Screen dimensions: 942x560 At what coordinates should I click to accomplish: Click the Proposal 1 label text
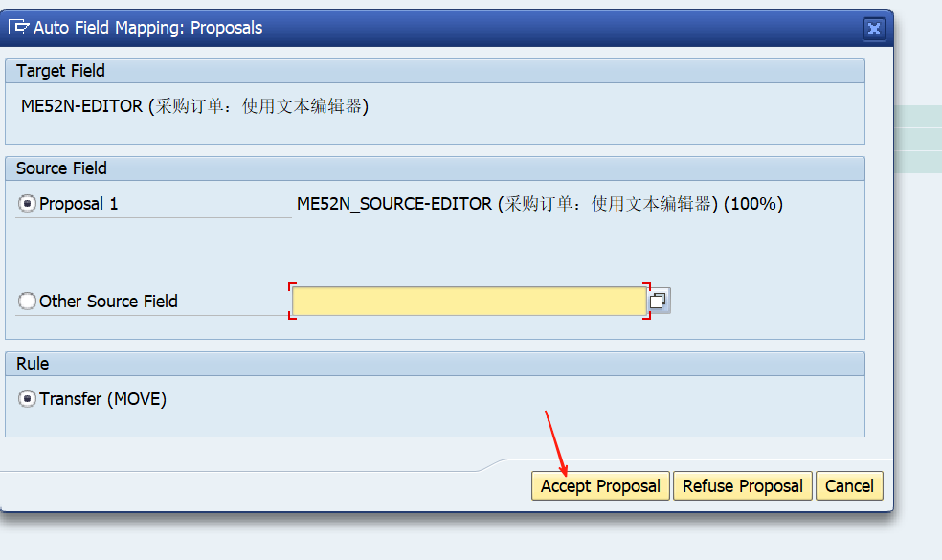[78, 204]
